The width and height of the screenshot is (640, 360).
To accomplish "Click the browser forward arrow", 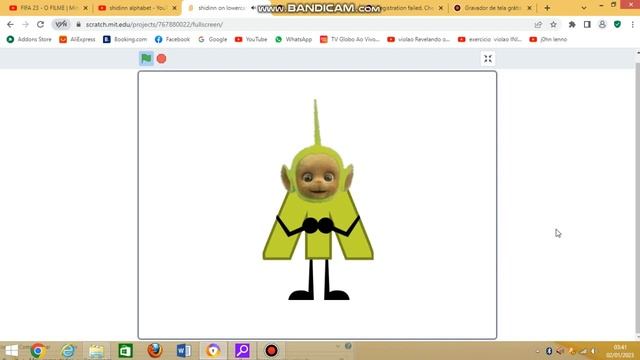I will pyautogui.click(x=25, y=24).
